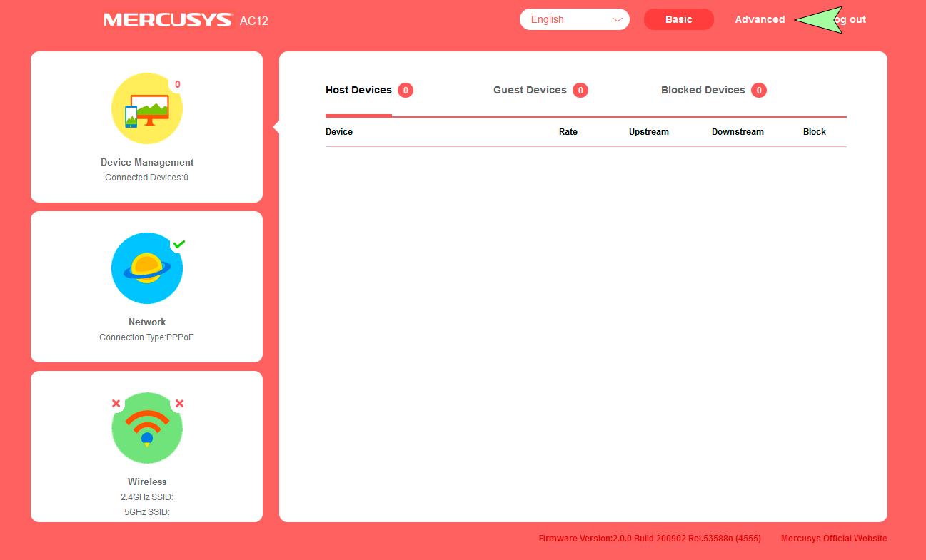Open the Blocked Devices tab
This screenshot has height=560, width=926.
[x=702, y=90]
